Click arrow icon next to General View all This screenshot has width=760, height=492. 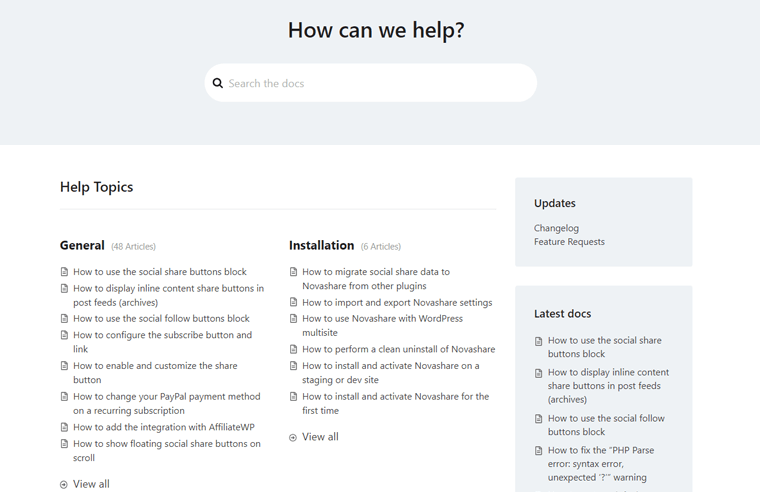63,485
